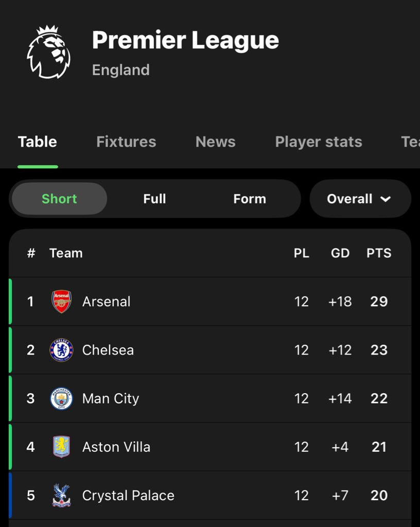Open the Player stats tab

(319, 142)
